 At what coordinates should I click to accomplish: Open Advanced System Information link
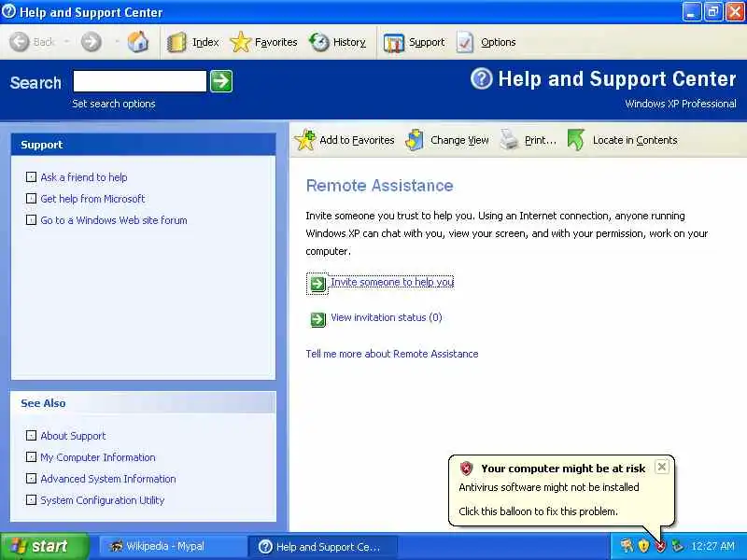tap(108, 479)
